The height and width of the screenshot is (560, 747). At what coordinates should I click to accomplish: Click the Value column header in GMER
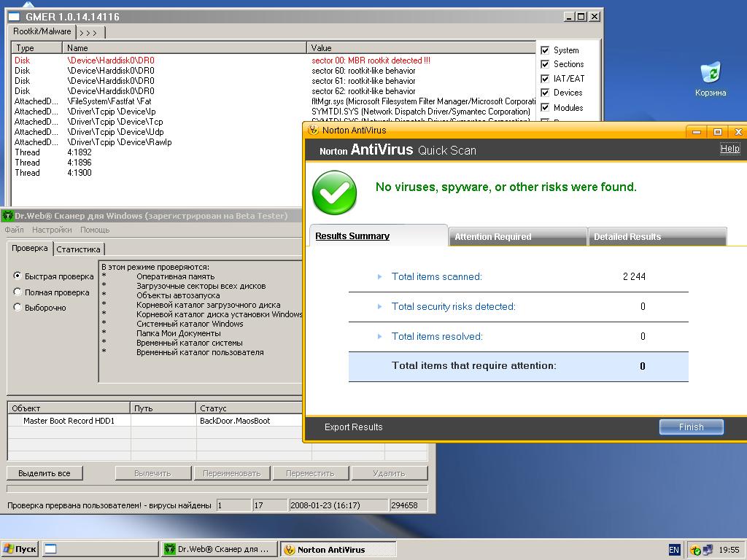[x=421, y=47]
